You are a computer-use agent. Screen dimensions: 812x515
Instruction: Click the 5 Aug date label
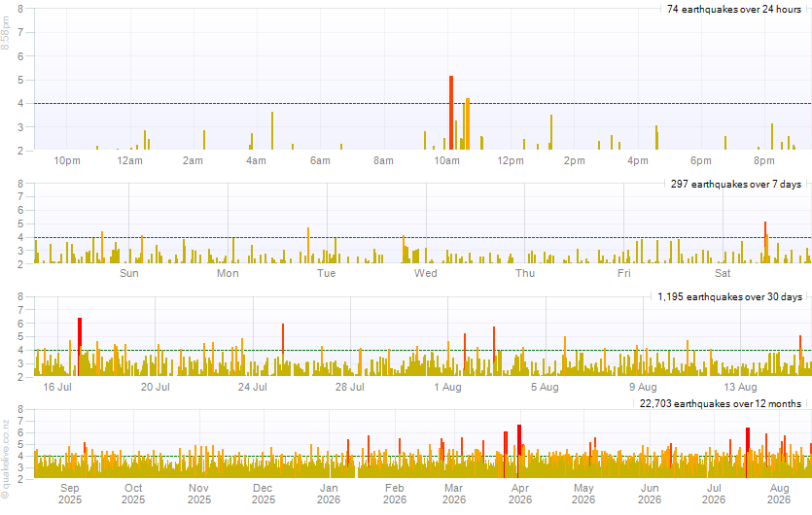click(x=545, y=387)
